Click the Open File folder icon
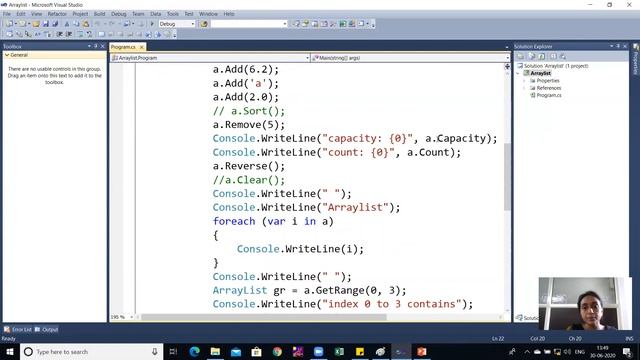This screenshot has height=360, width=640. [36, 24]
